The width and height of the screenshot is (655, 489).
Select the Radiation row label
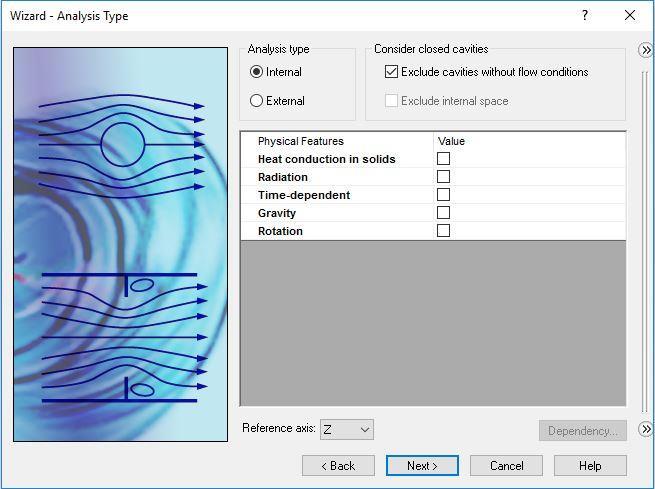point(283,177)
